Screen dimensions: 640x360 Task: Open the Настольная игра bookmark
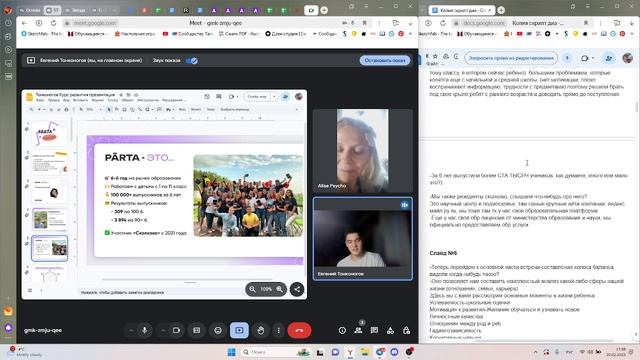pyautogui.click(x=135, y=34)
